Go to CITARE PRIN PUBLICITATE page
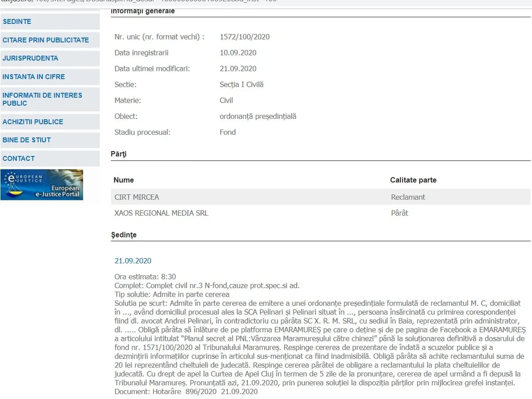Screen dimensions: 532x399 pyautogui.click(x=46, y=40)
